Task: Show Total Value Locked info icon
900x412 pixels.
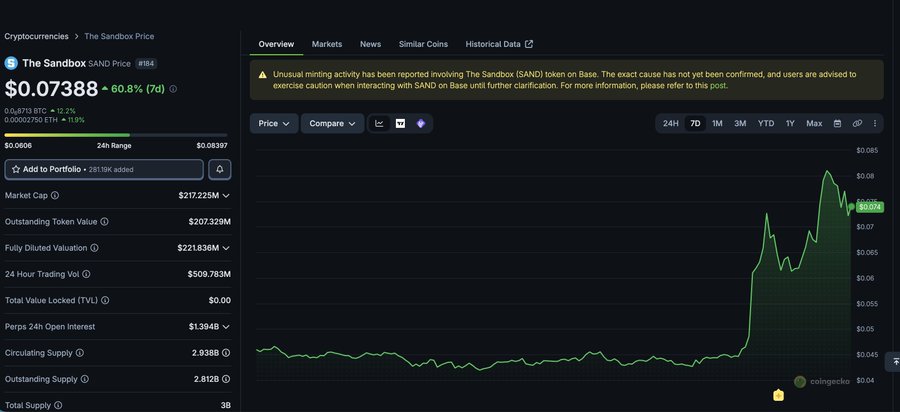Action: [x=105, y=300]
